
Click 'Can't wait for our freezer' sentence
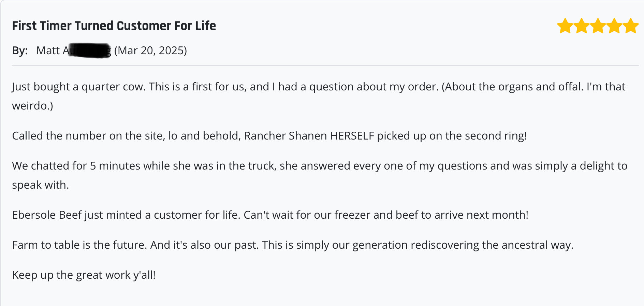[x=386, y=215]
